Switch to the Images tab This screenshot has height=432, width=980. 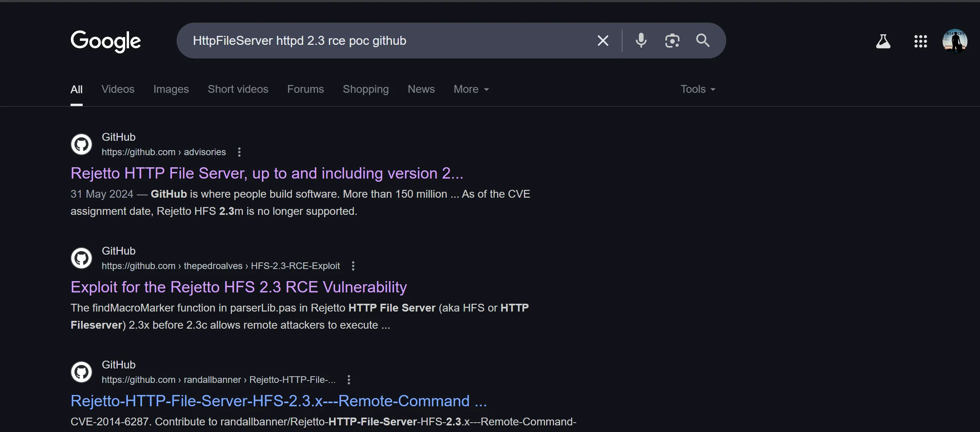click(x=171, y=89)
